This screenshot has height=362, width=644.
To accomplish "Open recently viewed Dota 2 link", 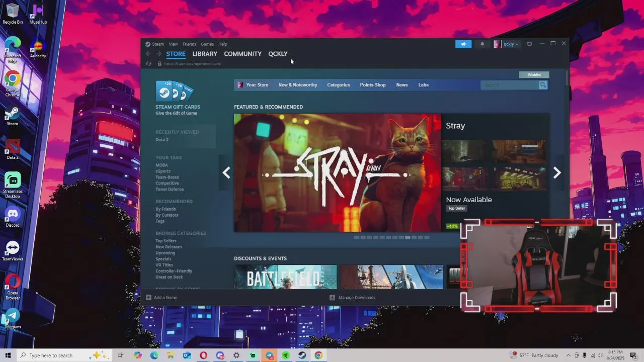I will tap(162, 140).
